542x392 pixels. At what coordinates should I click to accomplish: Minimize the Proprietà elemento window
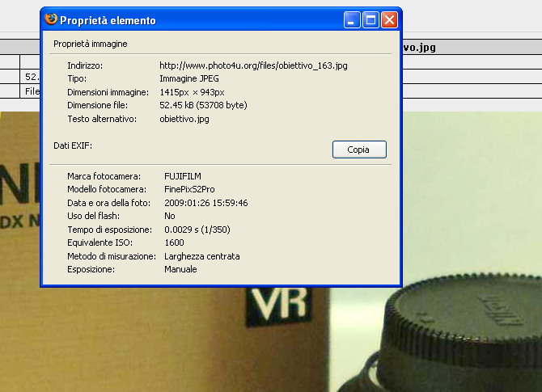pyautogui.click(x=352, y=20)
